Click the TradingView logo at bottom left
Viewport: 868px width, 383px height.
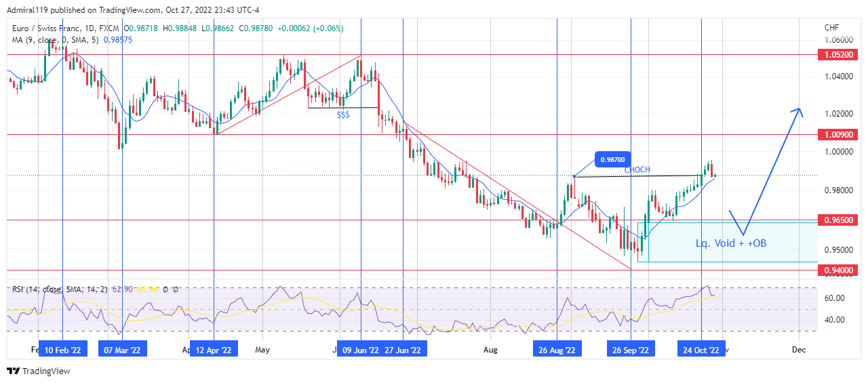39,371
